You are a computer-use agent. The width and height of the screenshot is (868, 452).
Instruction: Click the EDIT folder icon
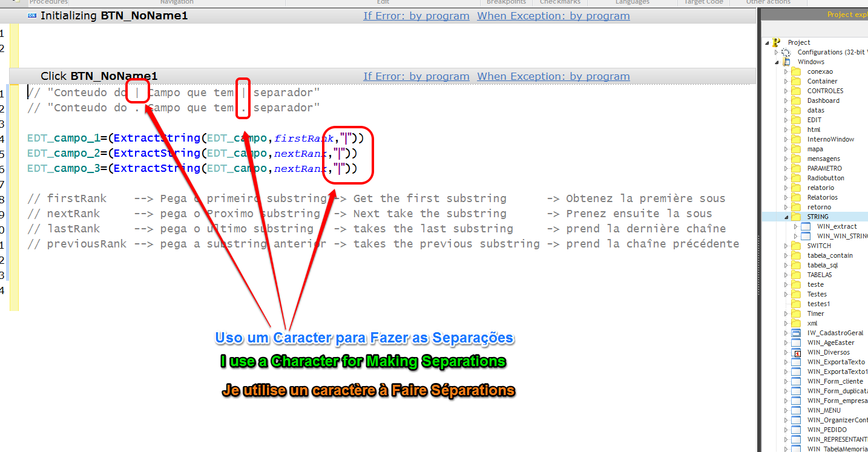pos(795,119)
